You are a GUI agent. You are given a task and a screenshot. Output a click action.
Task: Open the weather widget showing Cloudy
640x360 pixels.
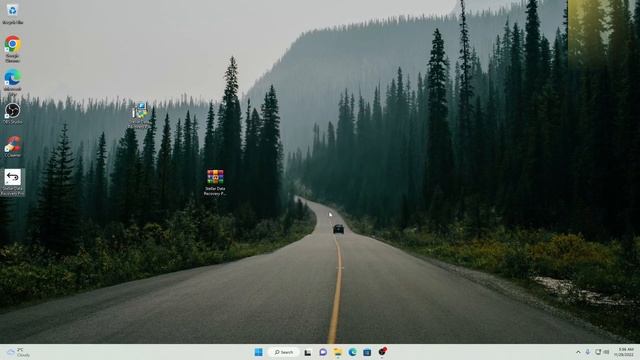(x=18, y=352)
